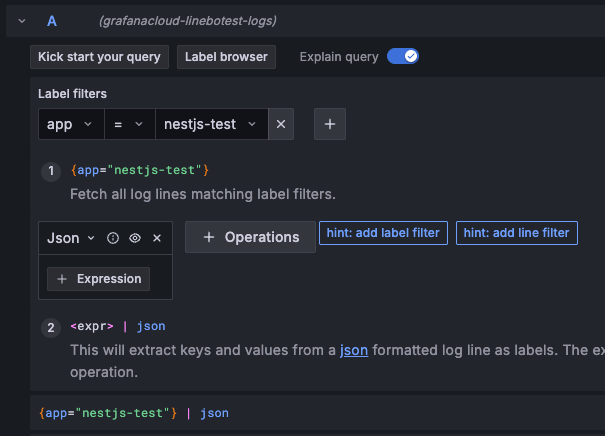Select the query name A
This screenshot has width=605, height=436.
click(x=52, y=21)
